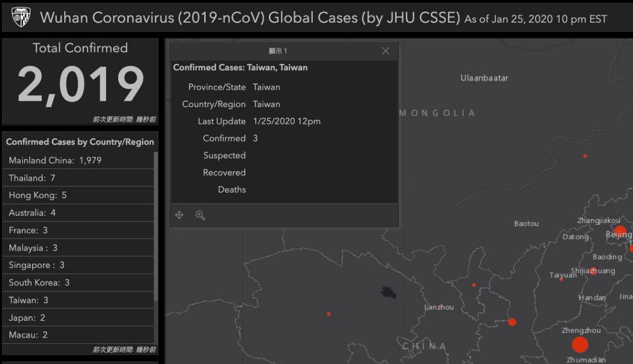Screen dimensions: 633x364
Task: Close the Taiwan confirmed cases popup
Action: tap(386, 51)
